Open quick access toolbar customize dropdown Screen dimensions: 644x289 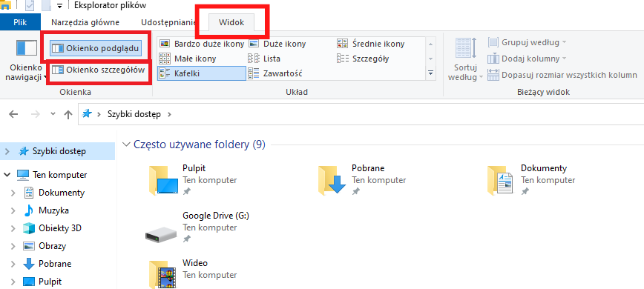coord(59,6)
